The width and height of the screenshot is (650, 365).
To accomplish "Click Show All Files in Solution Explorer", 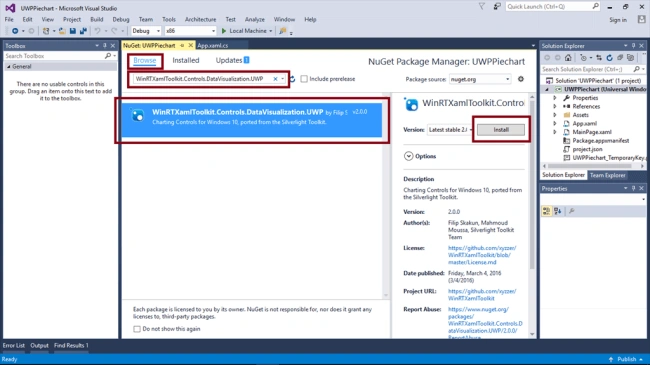I will click(631, 58).
